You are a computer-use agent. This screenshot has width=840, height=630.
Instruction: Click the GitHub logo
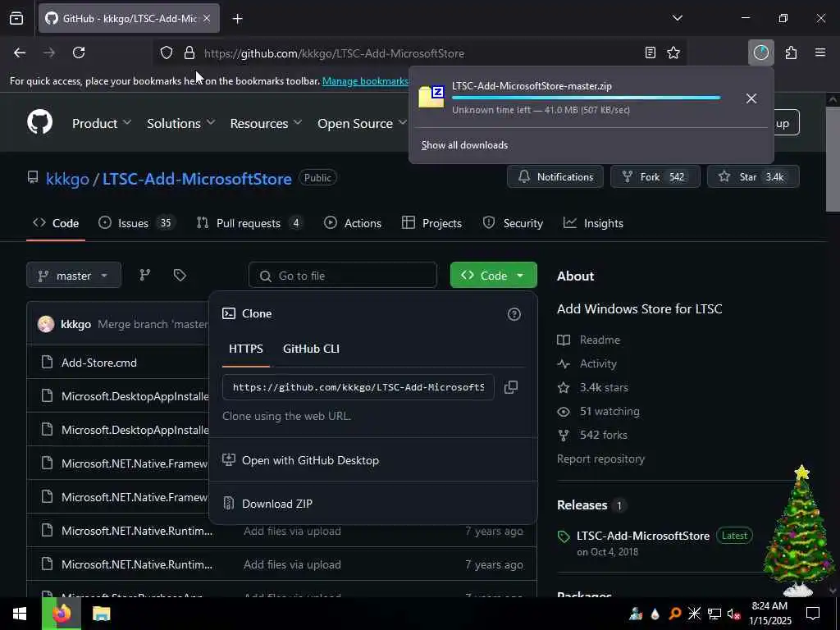39,122
